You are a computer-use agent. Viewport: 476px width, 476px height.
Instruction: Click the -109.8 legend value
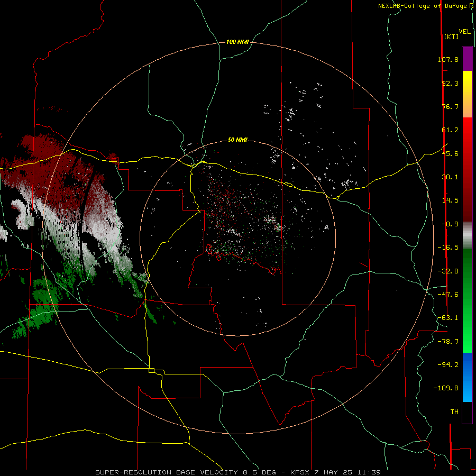(446, 388)
